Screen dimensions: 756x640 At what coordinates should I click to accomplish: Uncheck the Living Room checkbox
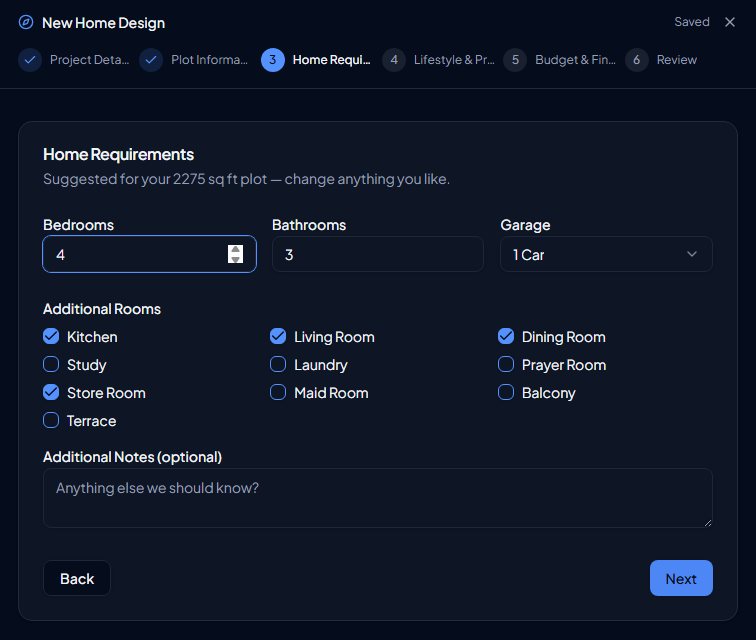(x=278, y=336)
